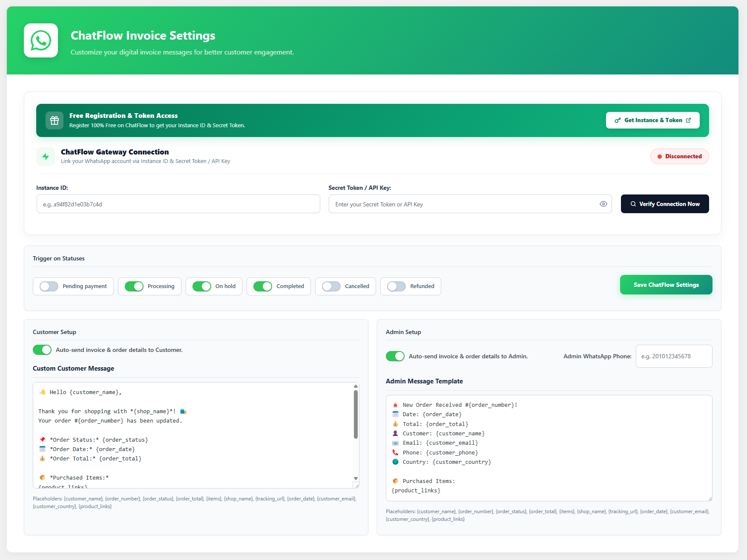Click the WhatsApp logo icon in the header
Image resolution: width=747 pixels, height=560 pixels.
41,40
